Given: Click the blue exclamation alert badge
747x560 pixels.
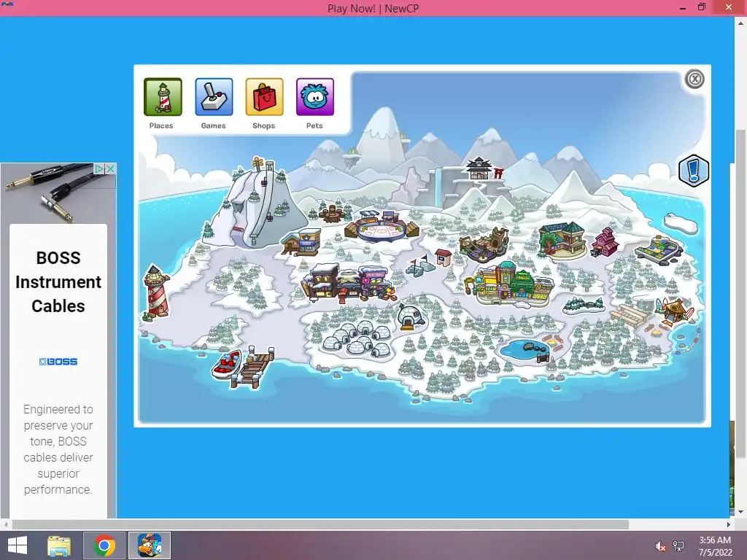Looking at the screenshot, I should pyautogui.click(x=694, y=171).
